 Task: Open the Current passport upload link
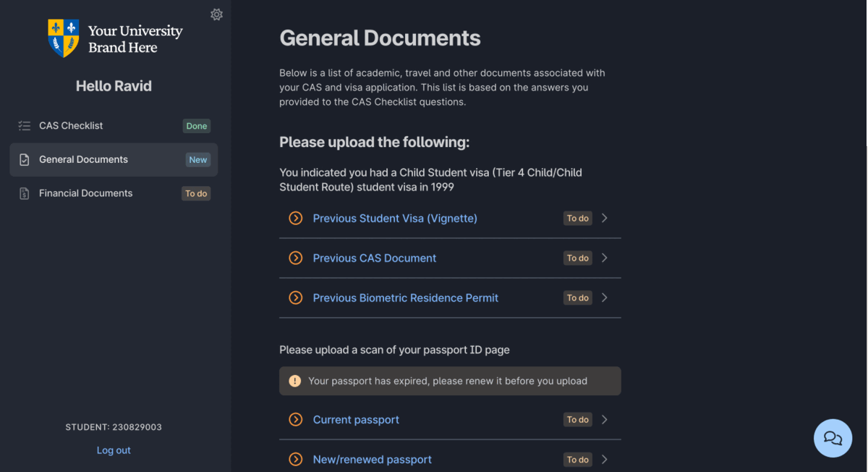tap(356, 419)
